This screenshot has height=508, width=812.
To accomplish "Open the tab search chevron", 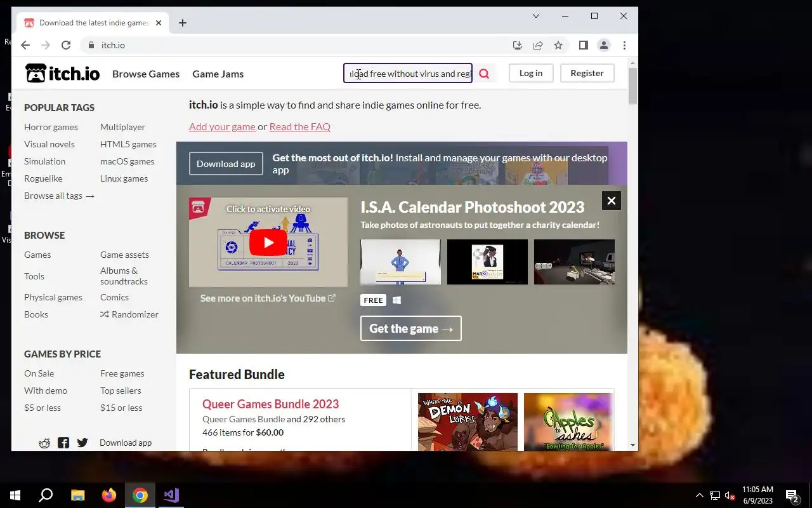I will pyautogui.click(x=536, y=16).
